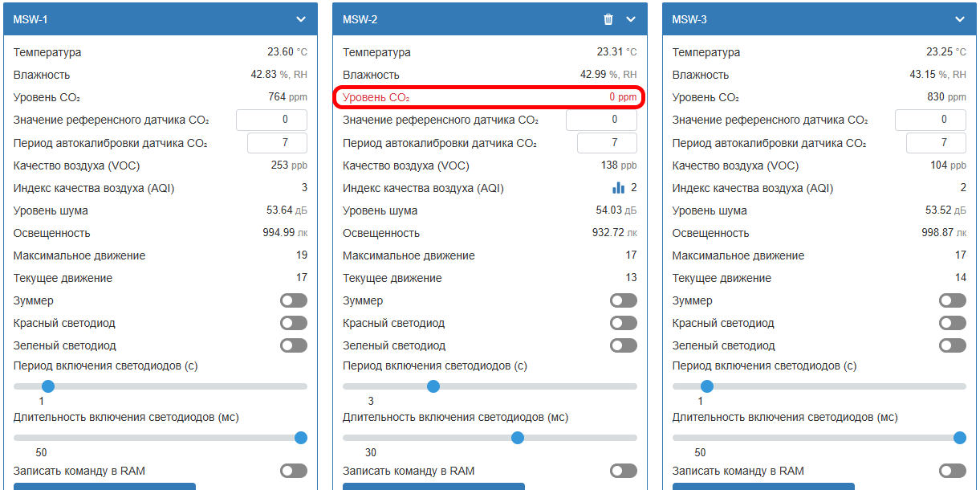
Task: Click the LED duration slider handle in MSW-3
Action: [x=959, y=438]
